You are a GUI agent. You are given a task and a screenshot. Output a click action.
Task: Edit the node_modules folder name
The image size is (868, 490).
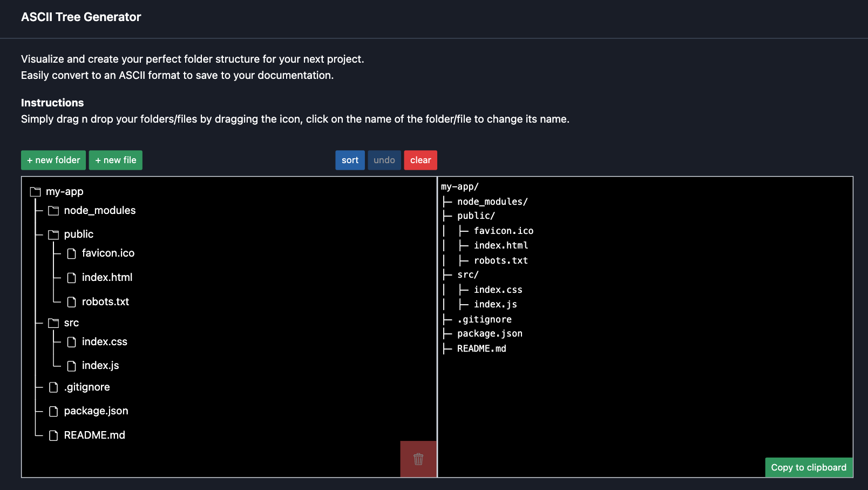click(100, 210)
